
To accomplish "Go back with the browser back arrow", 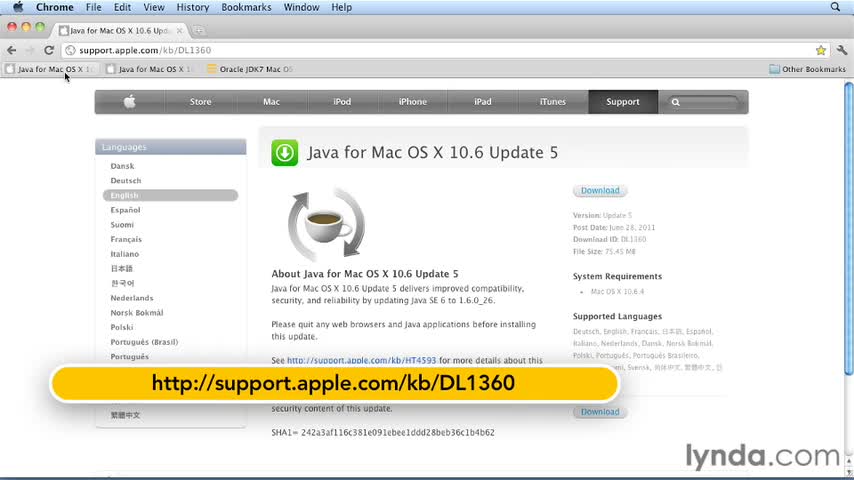I will [11, 50].
